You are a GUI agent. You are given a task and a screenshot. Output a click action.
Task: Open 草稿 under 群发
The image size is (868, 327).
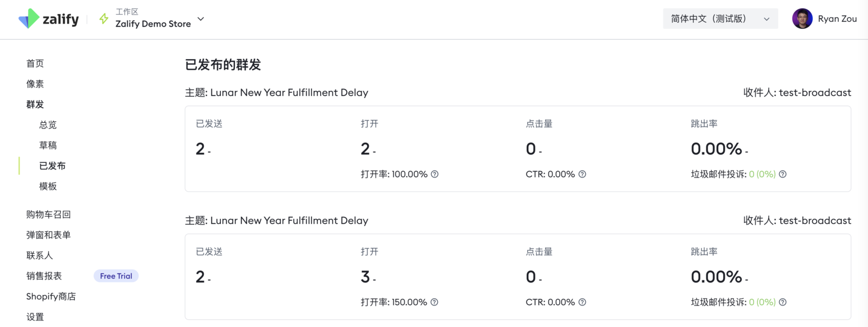[48, 145]
